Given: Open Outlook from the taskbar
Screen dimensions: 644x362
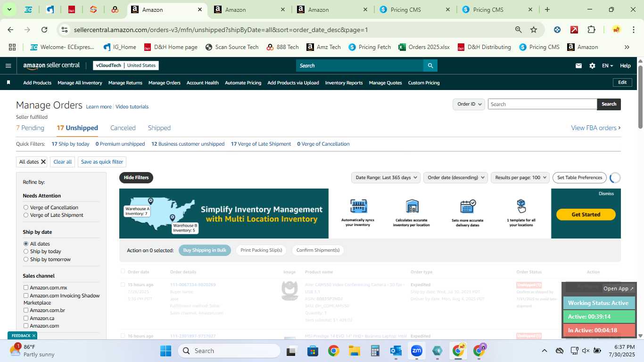Looking at the screenshot, I should point(396,351).
